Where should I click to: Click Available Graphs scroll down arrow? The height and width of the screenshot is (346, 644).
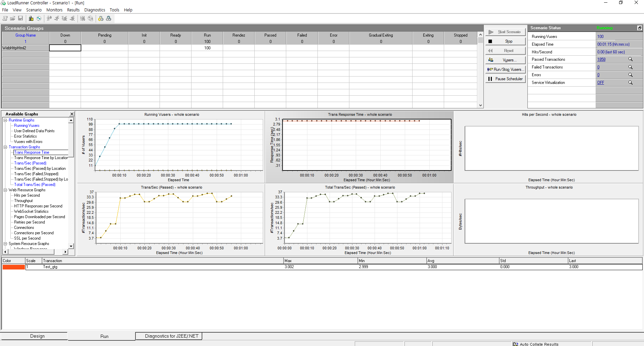(x=71, y=246)
